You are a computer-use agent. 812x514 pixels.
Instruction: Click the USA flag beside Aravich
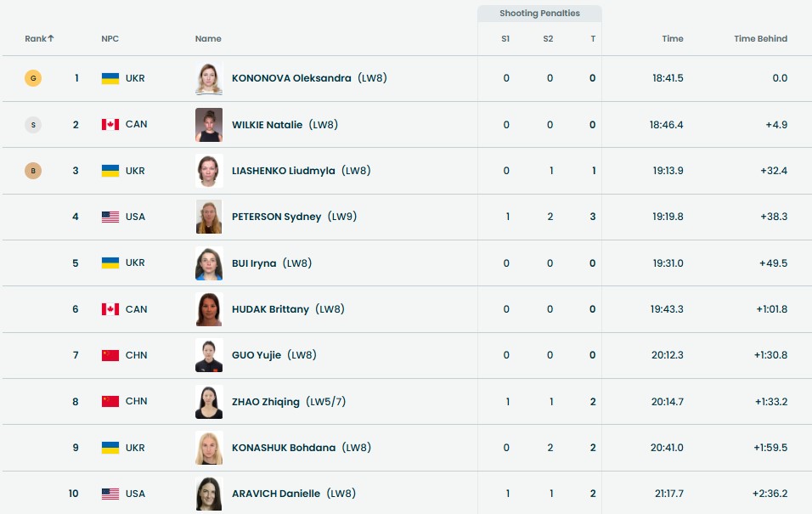pyautogui.click(x=110, y=494)
